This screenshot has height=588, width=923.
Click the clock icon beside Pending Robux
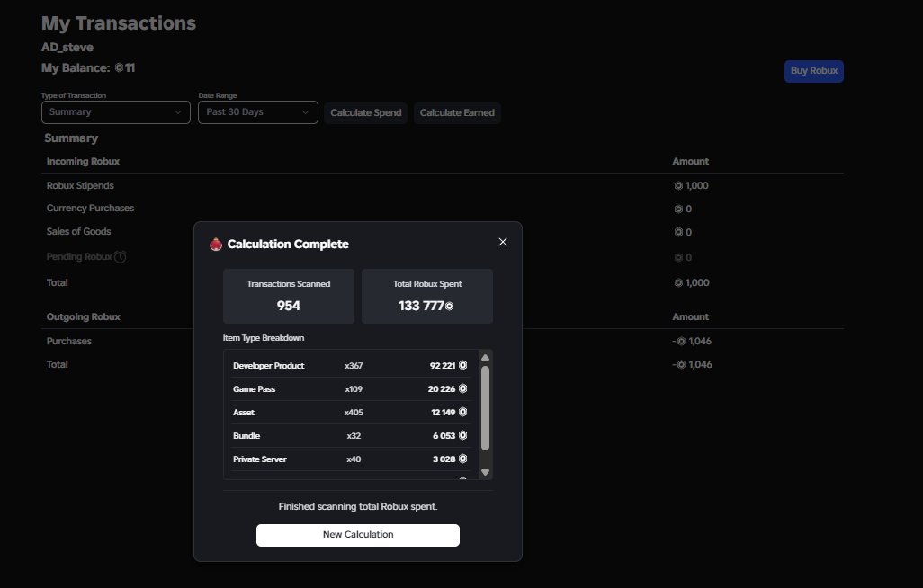tap(120, 256)
